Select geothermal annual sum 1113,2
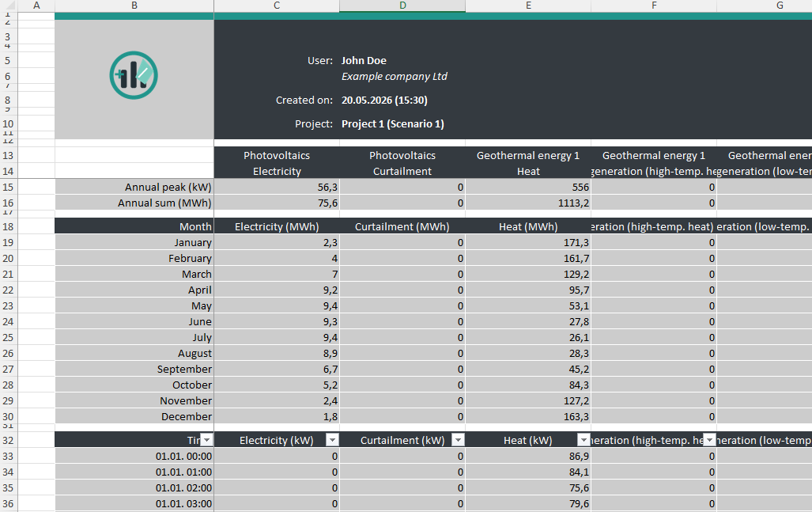 click(528, 203)
